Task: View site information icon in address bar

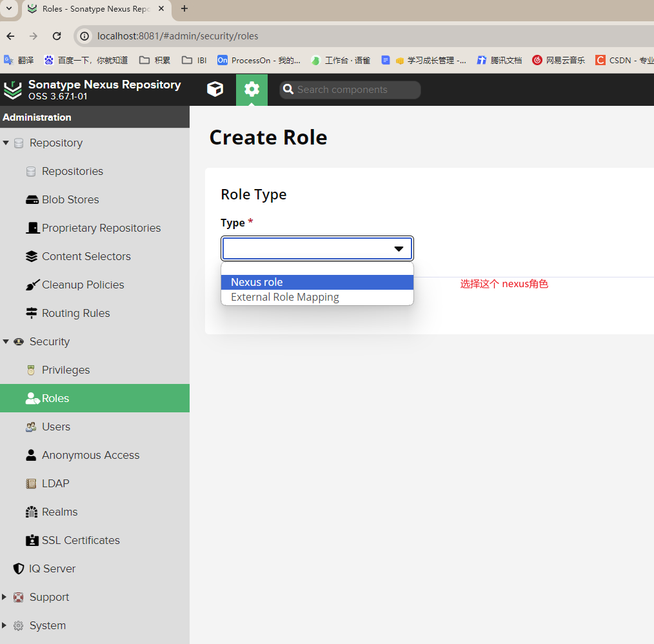Action: pyautogui.click(x=84, y=36)
